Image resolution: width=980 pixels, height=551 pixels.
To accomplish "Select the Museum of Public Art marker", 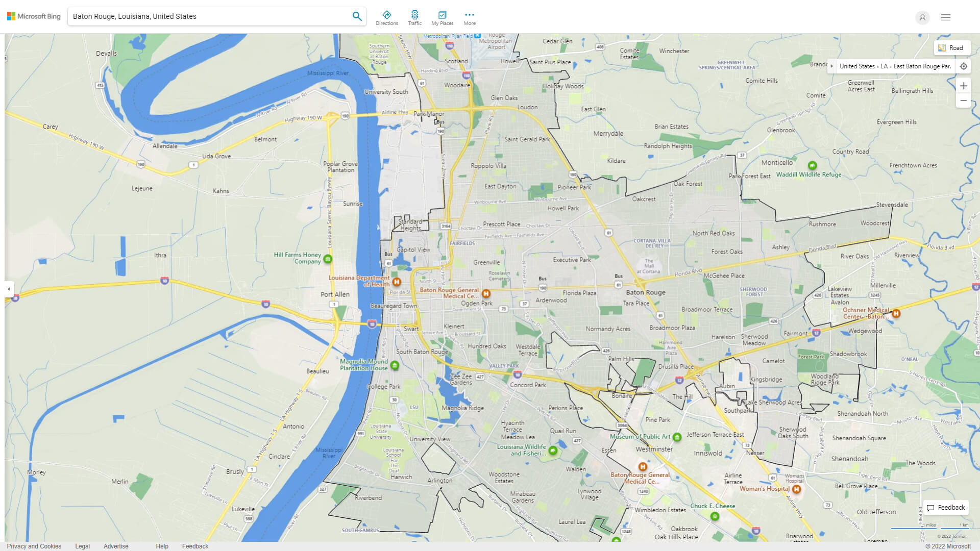I will click(x=677, y=437).
